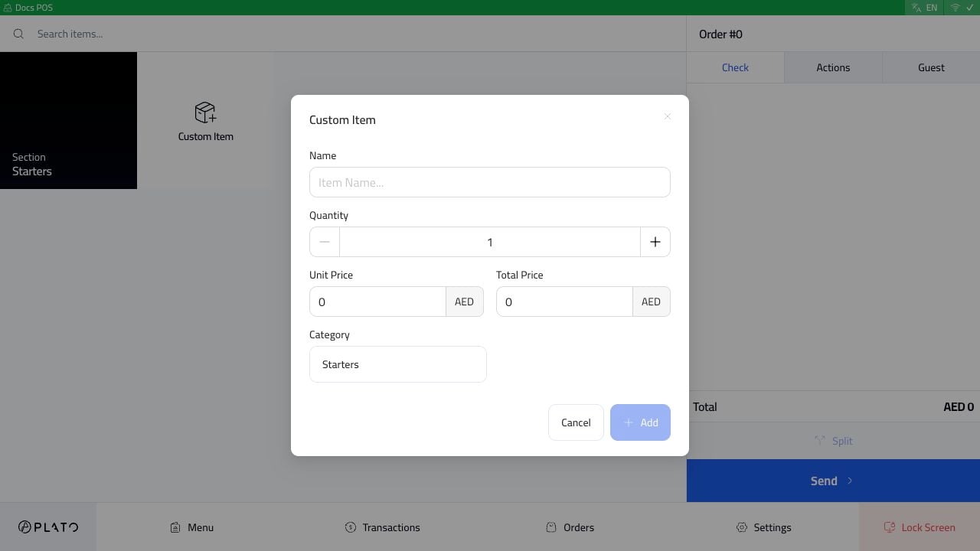Add the custom item
This screenshot has height=551, width=980.
[640, 422]
